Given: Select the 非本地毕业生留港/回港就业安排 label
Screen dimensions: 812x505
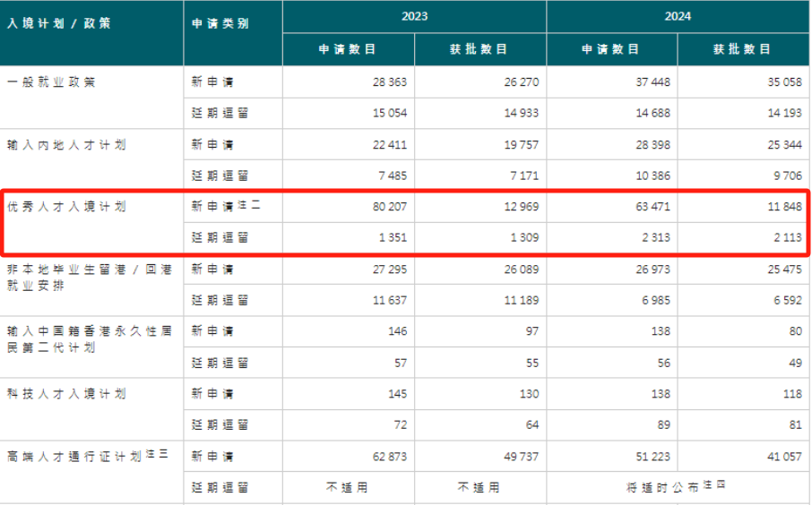Looking at the screenshot, I should pos(90,277).
